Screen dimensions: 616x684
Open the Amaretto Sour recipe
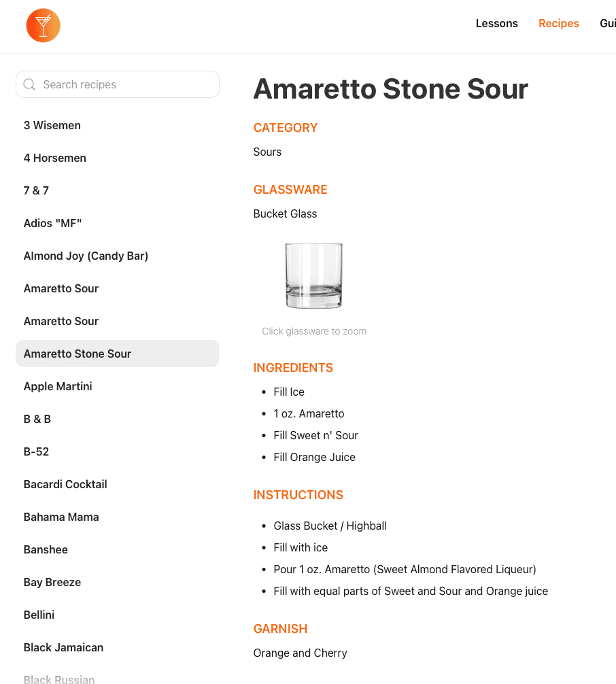[61, 288]
